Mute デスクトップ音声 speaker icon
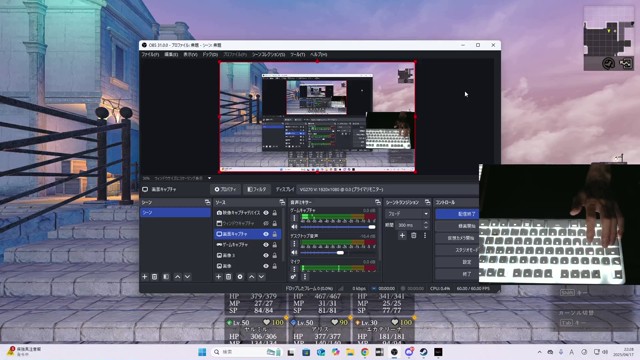The height and width of the screenshot is (360, 640). pos(294,253)
